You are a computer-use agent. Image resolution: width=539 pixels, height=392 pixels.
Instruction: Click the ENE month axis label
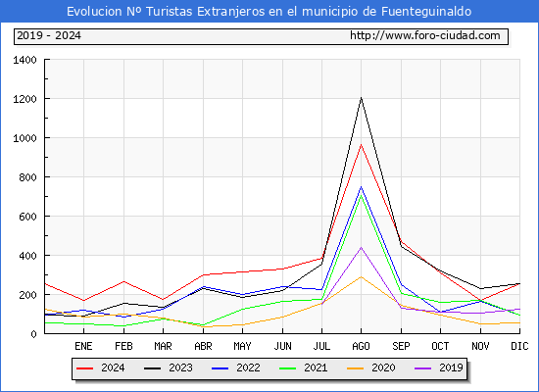coord(83,346)
